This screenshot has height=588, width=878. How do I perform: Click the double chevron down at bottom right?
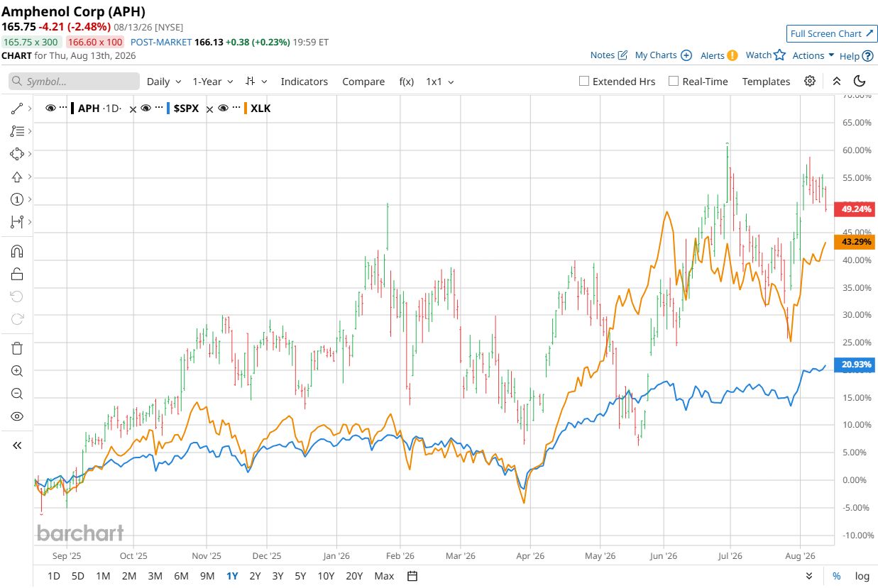tap(809, 576)
